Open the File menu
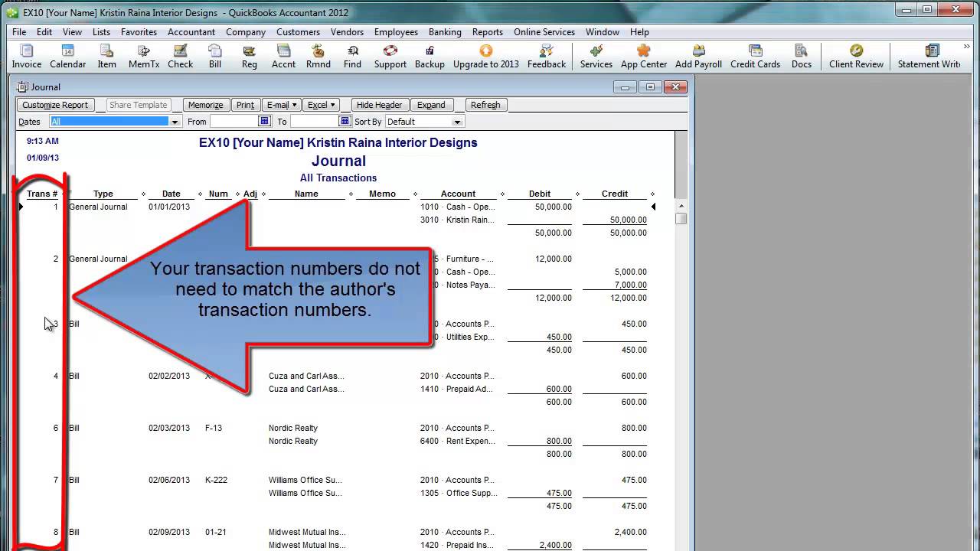Image resolution: width=980 pixels, height=551 pixels. [19, 32]
